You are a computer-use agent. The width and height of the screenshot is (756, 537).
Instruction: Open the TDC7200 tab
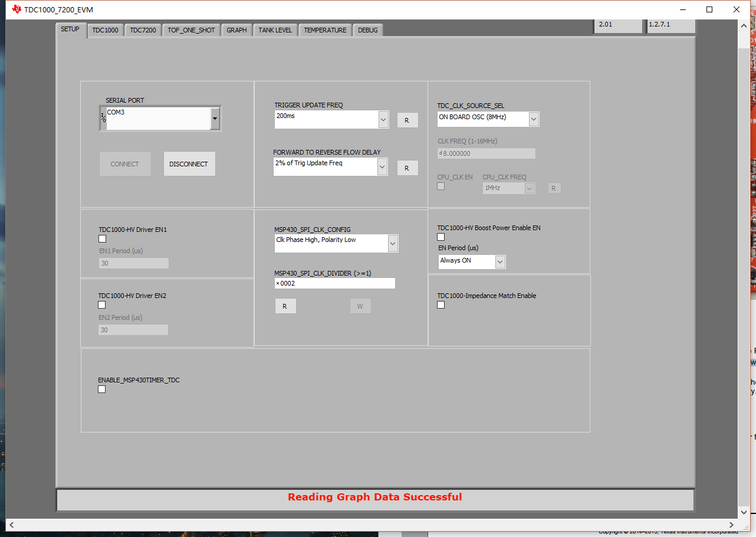click(x=143, y=30)
